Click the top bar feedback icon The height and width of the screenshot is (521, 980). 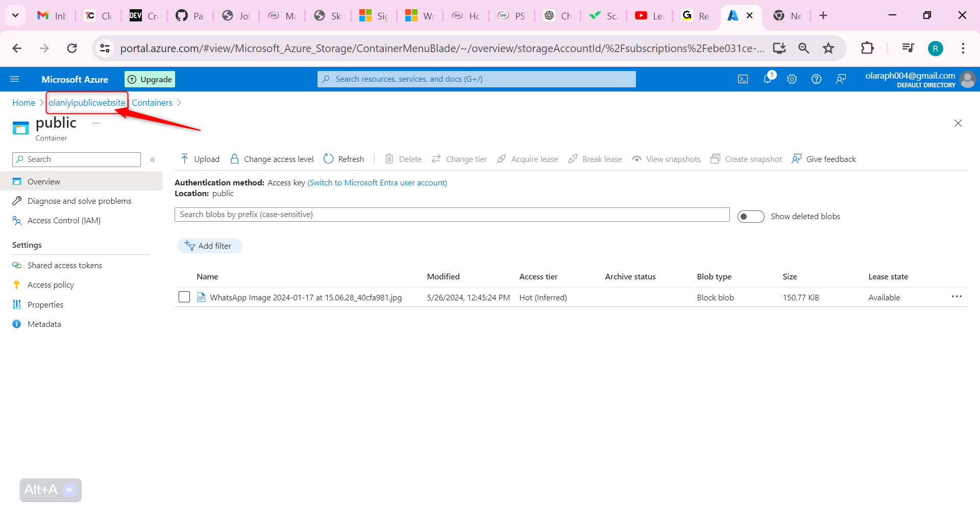[x=841, y=79]
